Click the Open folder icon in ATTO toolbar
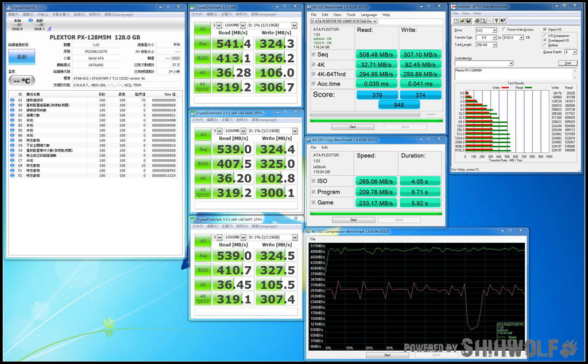Image resolution: width=588 pixels, height=364 pixels. tap(462, 21)
